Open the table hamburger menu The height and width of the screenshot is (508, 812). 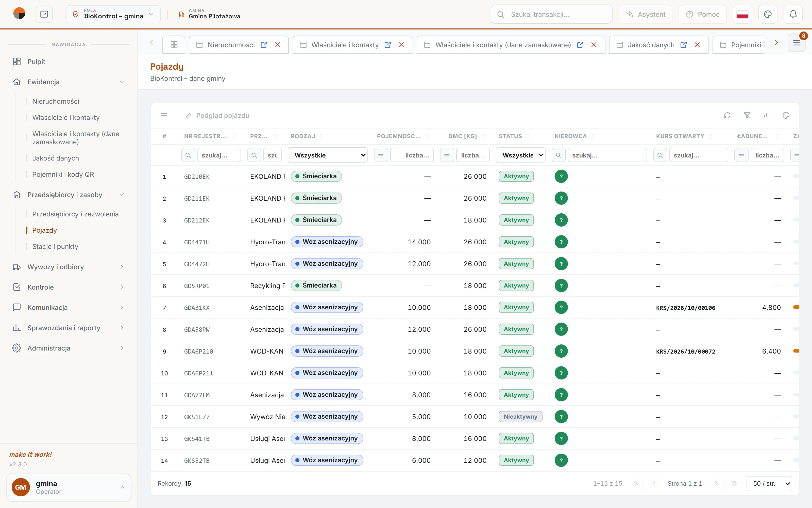164,116
